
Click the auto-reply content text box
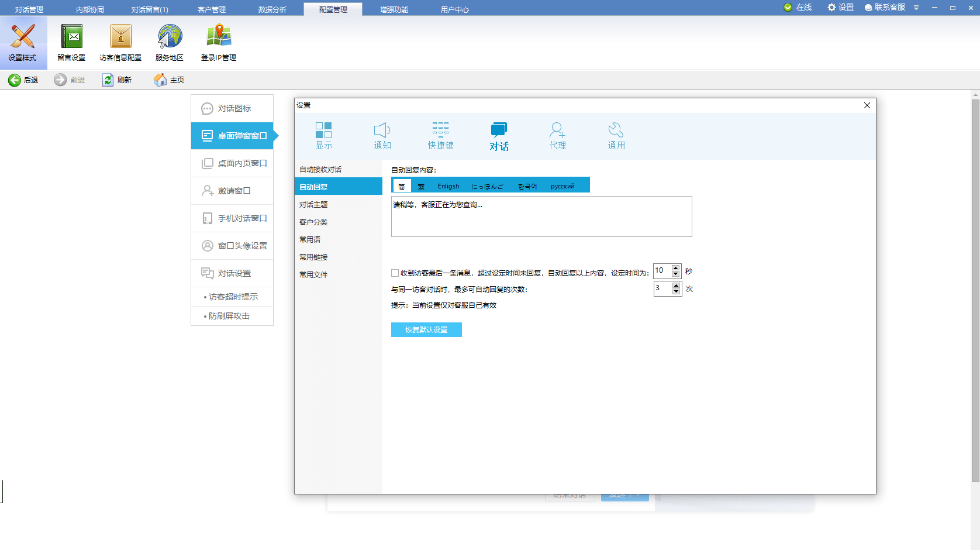(541, 216)
